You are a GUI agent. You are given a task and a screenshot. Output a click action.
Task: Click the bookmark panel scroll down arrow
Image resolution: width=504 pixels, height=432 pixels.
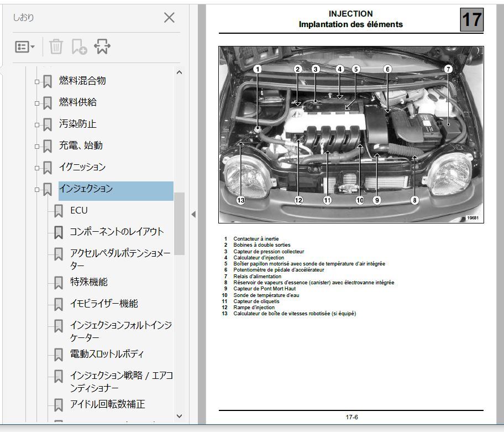coord(180,417)
